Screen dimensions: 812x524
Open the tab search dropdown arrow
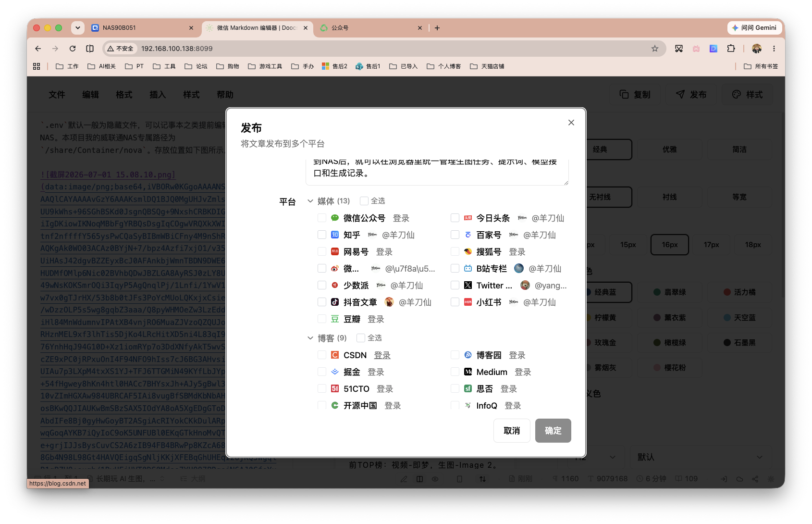pos(78,28)
